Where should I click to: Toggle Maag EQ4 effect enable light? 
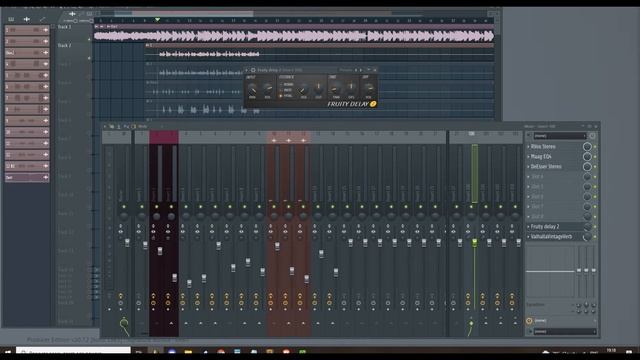pyautogui.click(x=595, y=157)
